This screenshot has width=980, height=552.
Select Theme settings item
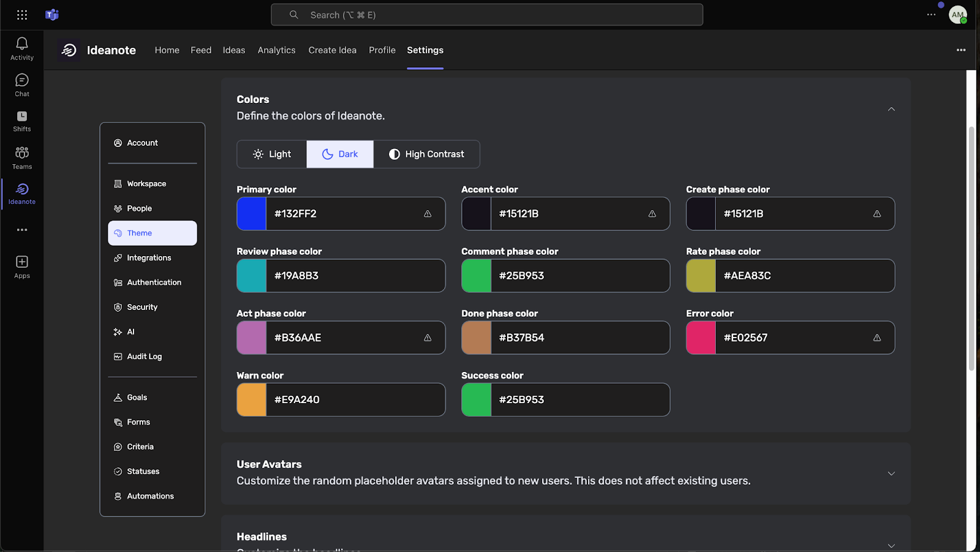(x=153, y=233)
